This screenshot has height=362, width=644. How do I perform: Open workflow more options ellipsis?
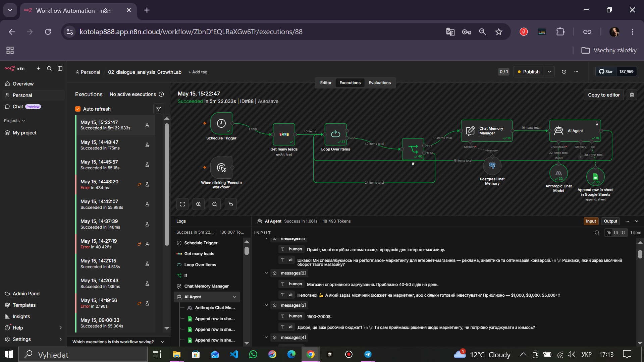click(576, 72)
